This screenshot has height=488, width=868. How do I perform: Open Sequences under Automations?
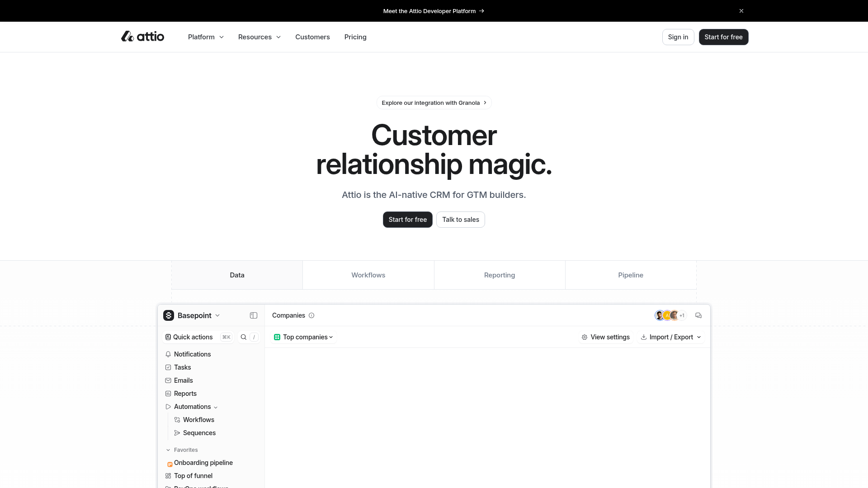pyautogui.click(x=199, y=433)
